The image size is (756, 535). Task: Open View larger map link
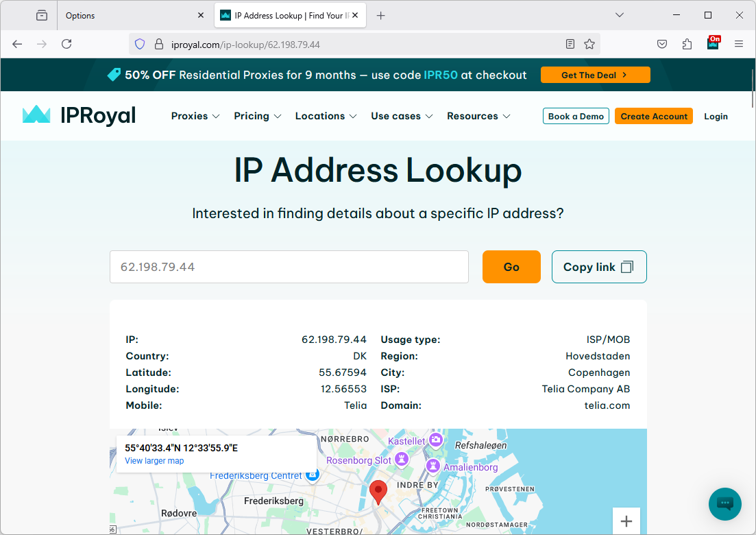pos(154,461)
